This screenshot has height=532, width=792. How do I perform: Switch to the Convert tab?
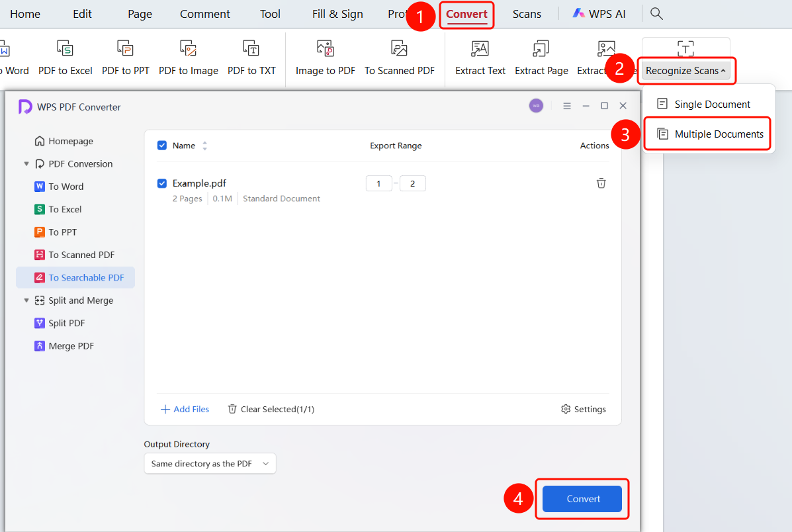(x=466, y=14)
